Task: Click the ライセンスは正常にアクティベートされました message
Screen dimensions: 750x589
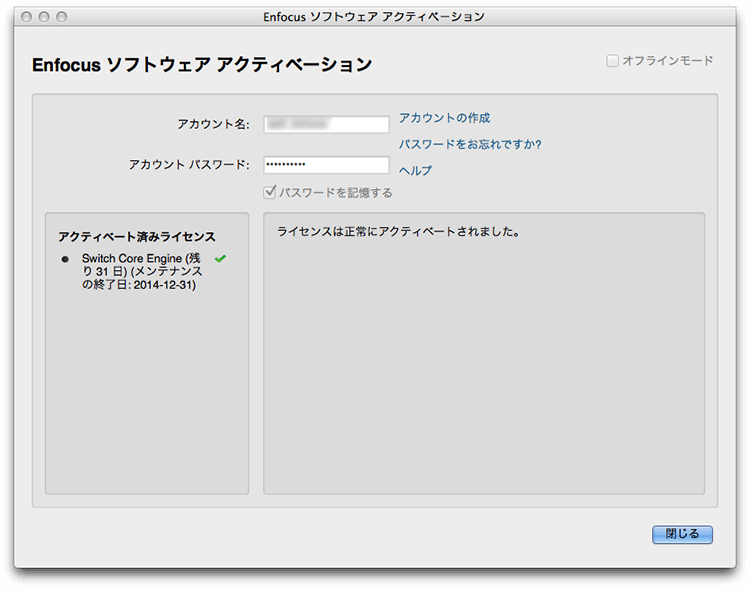Action: (398, 232)
